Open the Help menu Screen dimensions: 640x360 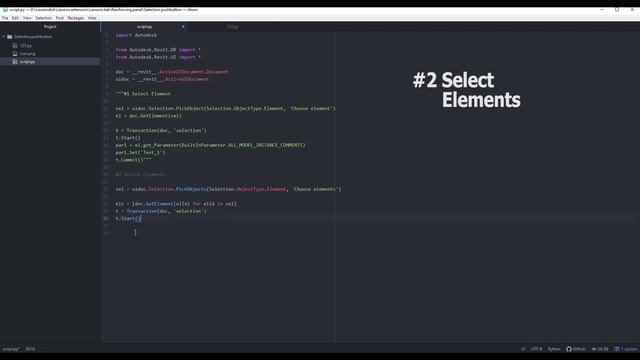coord(92,18)
